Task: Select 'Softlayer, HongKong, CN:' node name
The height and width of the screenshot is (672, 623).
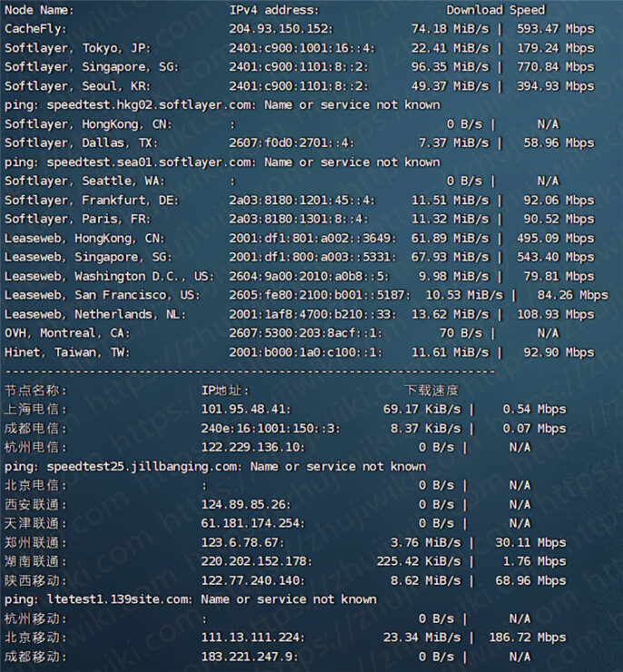Action: pyautogui.click(x=88, y=124)
